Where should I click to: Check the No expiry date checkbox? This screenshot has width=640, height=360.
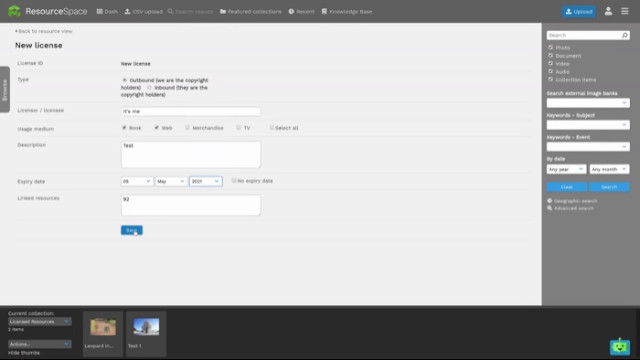[234, 180]
